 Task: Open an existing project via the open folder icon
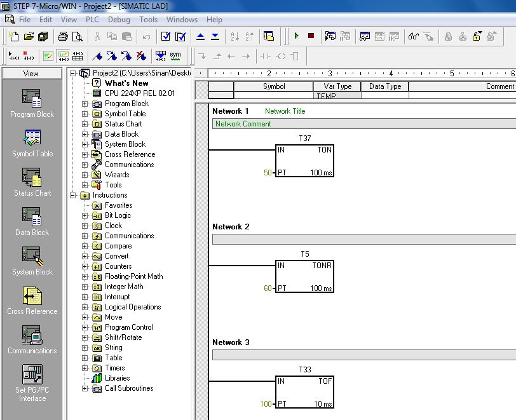[29, 36]
